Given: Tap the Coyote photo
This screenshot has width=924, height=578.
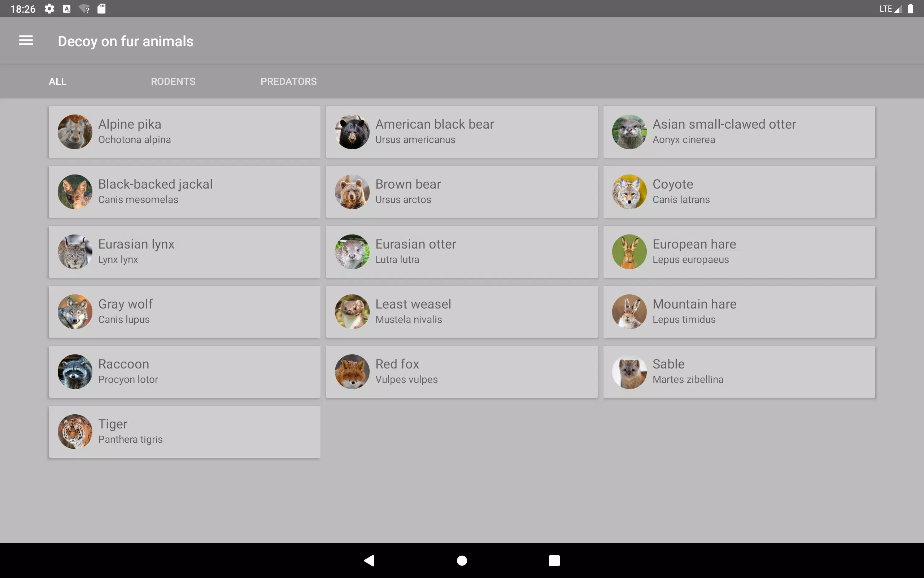Looking at the screenshot, I should click(x=629, y=192).
